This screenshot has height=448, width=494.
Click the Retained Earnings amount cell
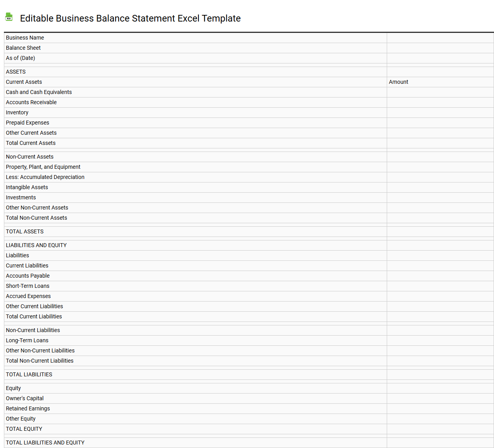(440, 408)
